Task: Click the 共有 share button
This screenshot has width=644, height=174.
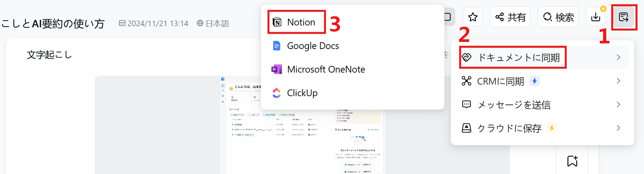Action: pos(510,17)
